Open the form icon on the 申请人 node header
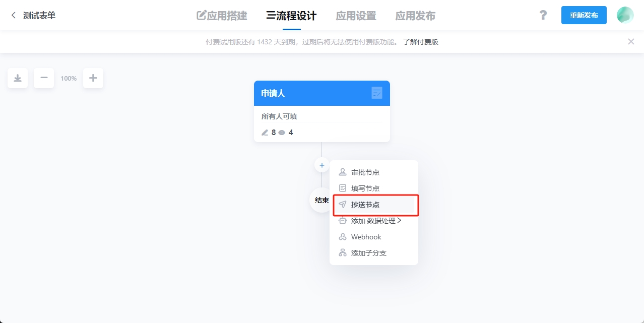 pyautogui.click(x=376, y=93)
